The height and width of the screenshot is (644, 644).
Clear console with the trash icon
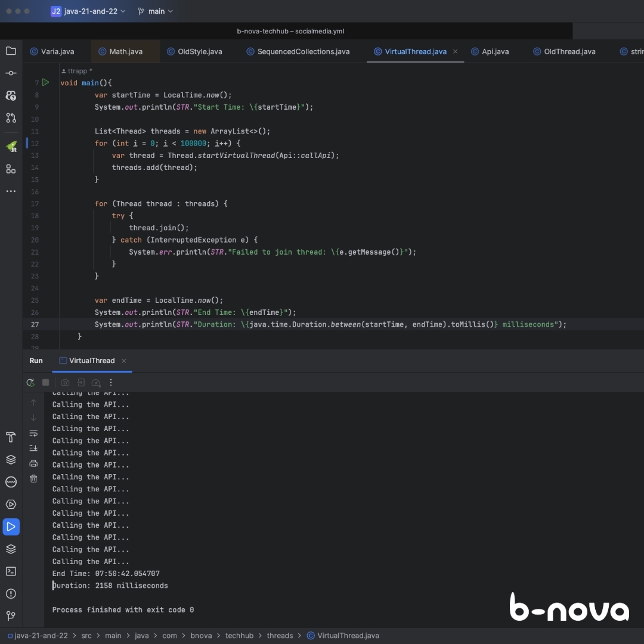coord(33,478)
